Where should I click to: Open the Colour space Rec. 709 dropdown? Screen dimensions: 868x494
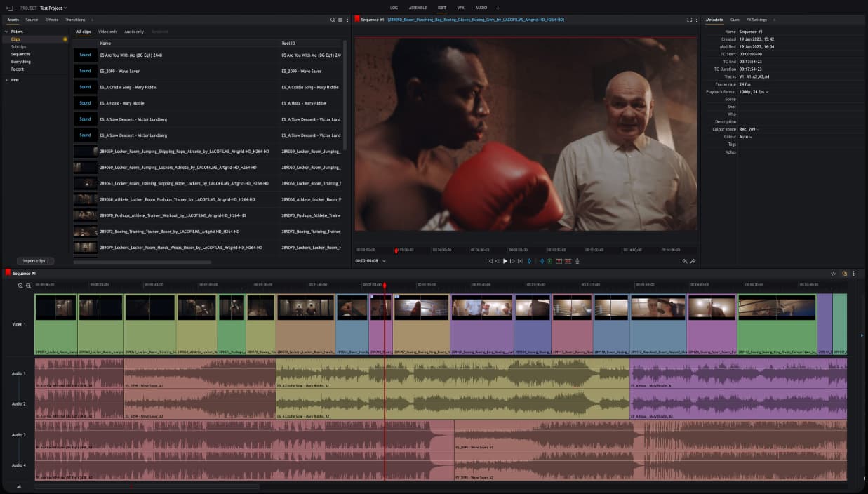pyautogui.click(x=749, y=129)
